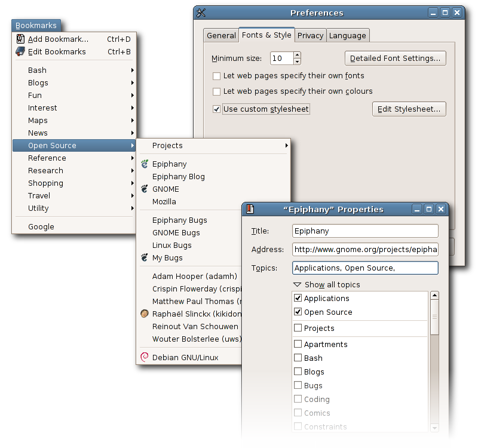
Task: Open the Shopping bookmarks submenu
Action: pos(74,183)
